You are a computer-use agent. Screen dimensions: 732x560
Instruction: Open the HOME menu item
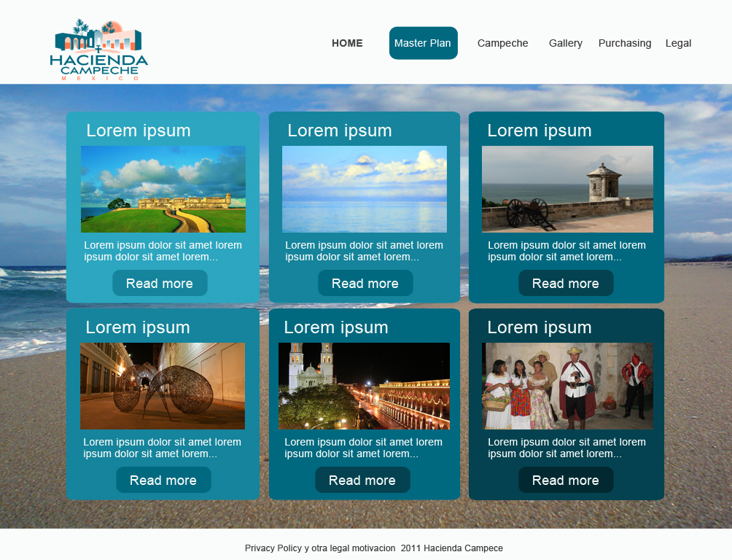(x=347, y=43)
